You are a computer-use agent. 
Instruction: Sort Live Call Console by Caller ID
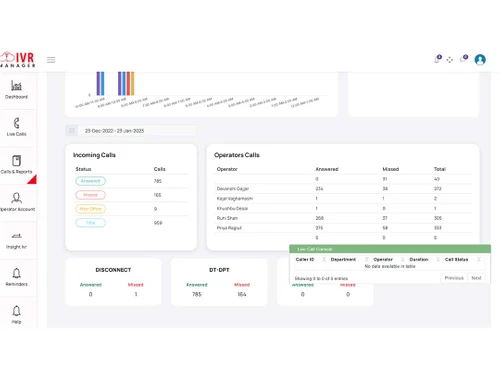click(x=311, y=259)
